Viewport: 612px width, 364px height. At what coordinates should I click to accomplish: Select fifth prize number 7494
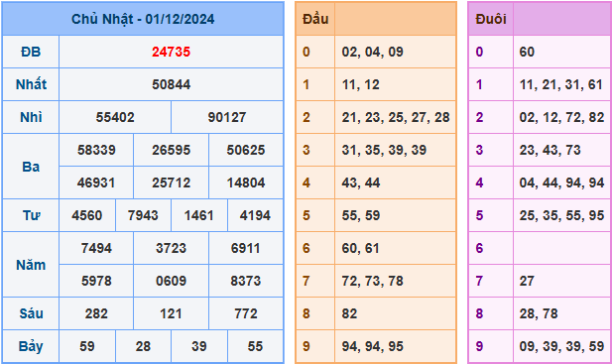tap(96, 249)
